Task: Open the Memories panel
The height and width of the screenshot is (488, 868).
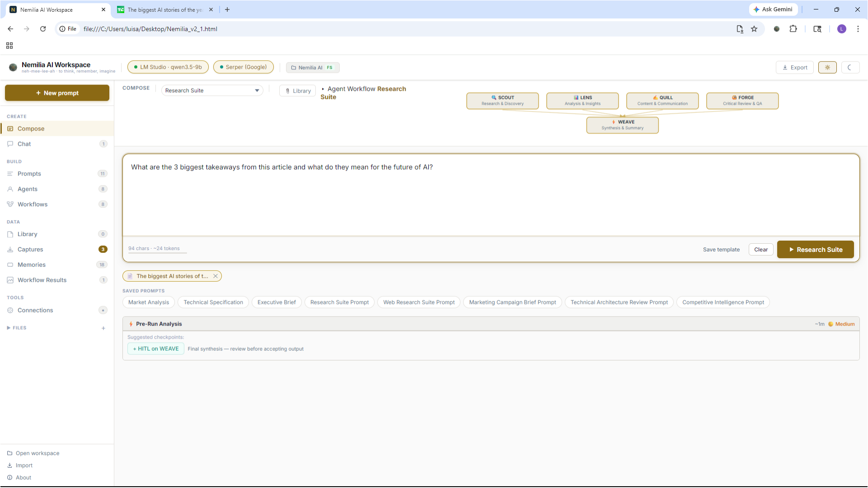Action: click(32, 265)
